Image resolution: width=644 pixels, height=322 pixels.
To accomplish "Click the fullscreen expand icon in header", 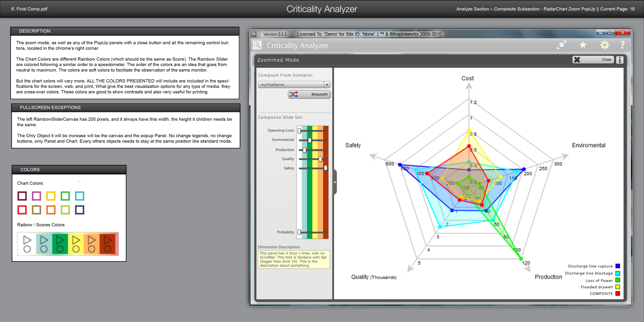I will (x=561, y=45).
